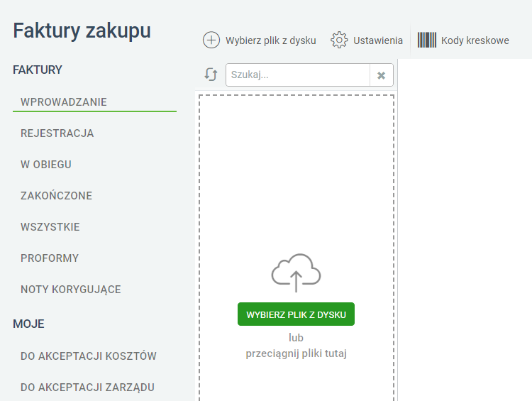Click the plus circle icon in toolbar
Viewport: 532px width, 401px height.
[x=211, y=40]
